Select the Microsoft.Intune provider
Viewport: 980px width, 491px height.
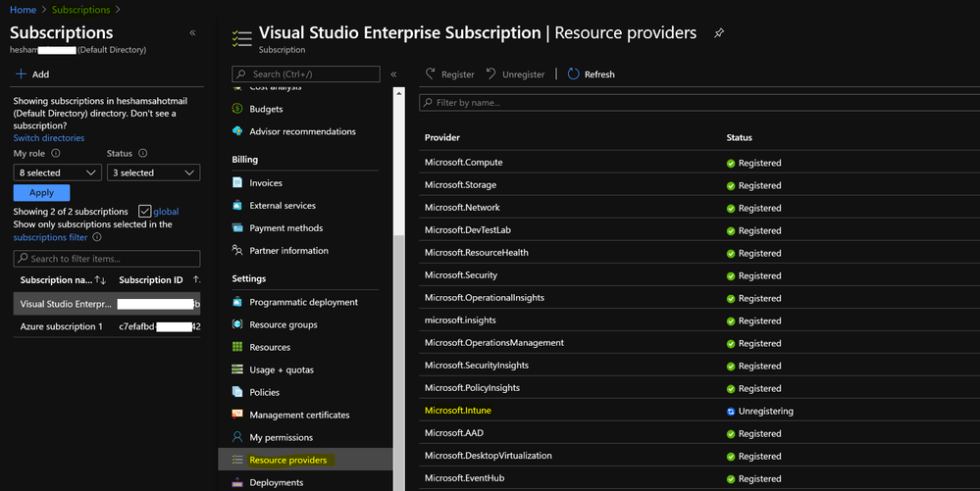(x=699, y=411)
